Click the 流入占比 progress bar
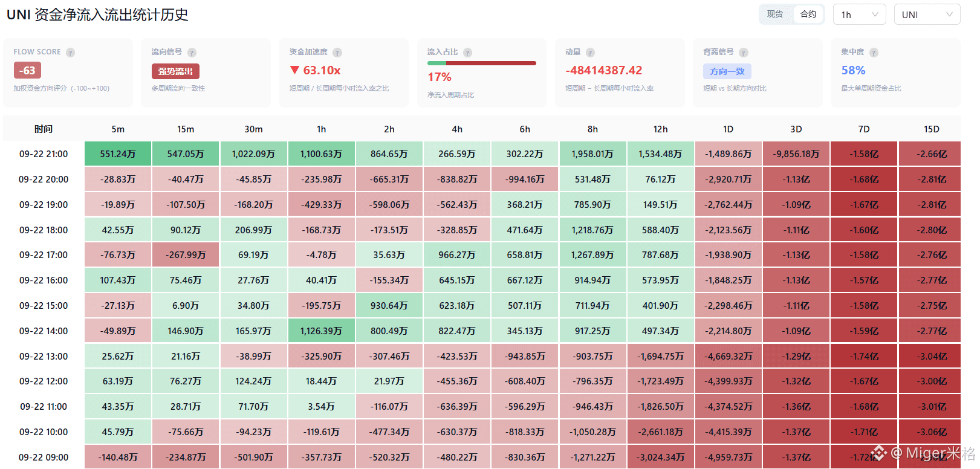 coord(481,63)
